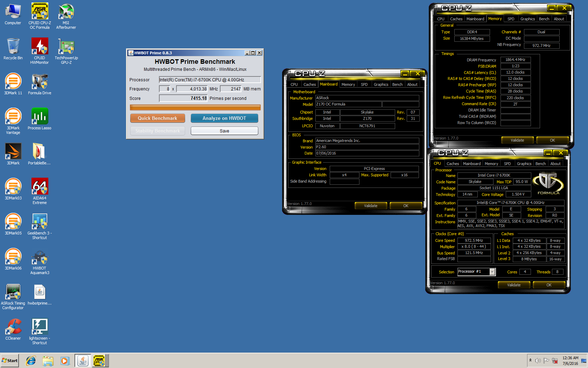Click Analyze on HWBOT button
The image size is (588, 368).
click(224, 118)
